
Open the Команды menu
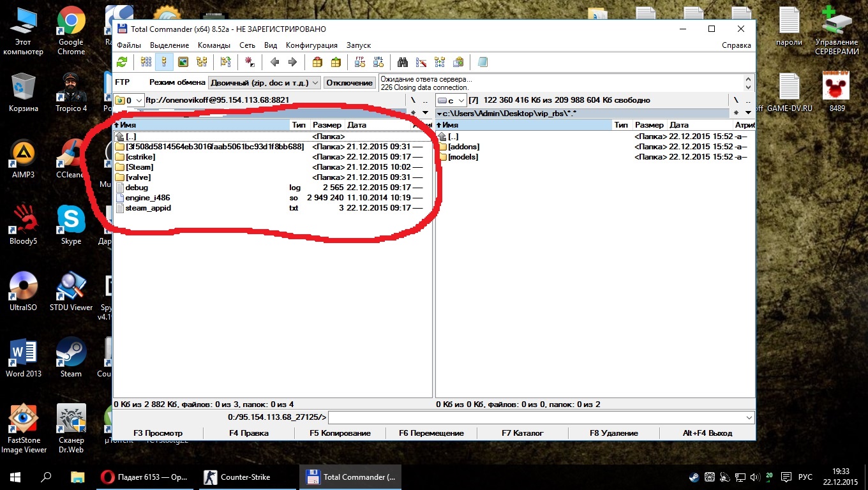click(214, 45)
